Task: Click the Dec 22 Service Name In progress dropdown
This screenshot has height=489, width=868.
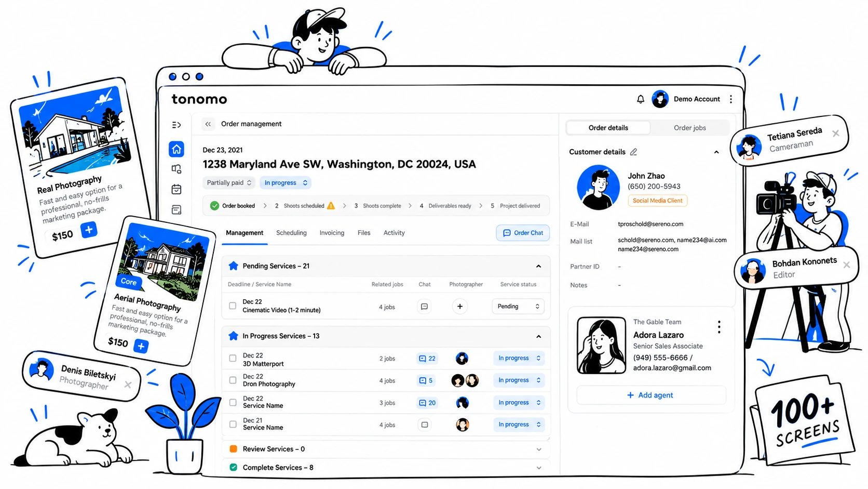Action: (519, 403)
